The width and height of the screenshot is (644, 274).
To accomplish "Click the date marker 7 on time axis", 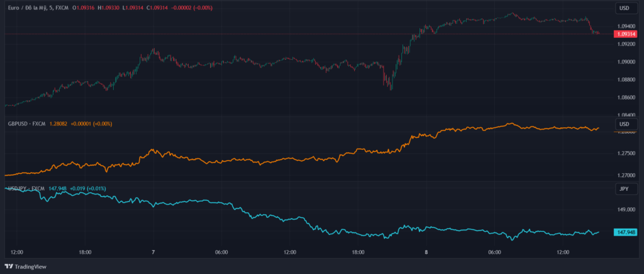I will click(x=153, y=252).
